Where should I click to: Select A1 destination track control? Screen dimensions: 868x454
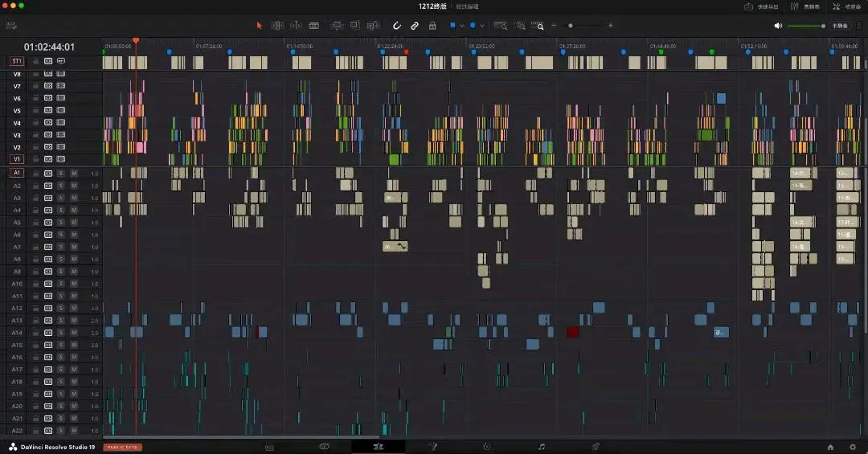(17, 173)
